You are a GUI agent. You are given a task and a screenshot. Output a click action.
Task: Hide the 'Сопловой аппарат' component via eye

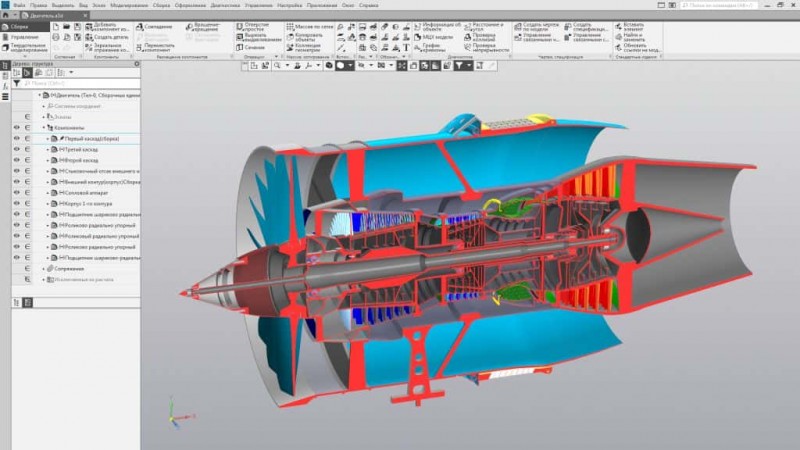click(x=16, y=192)
